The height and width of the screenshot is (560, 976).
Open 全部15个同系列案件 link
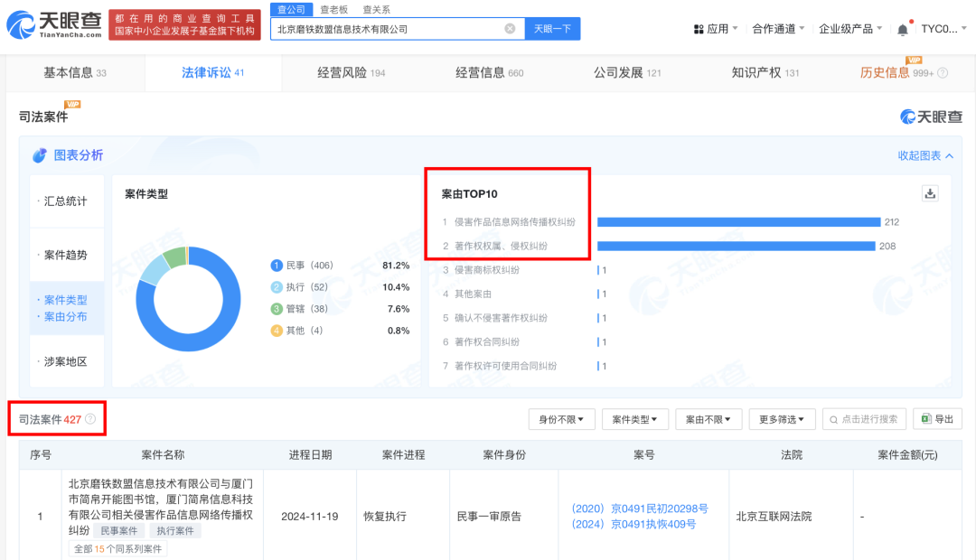pos(117,549)
